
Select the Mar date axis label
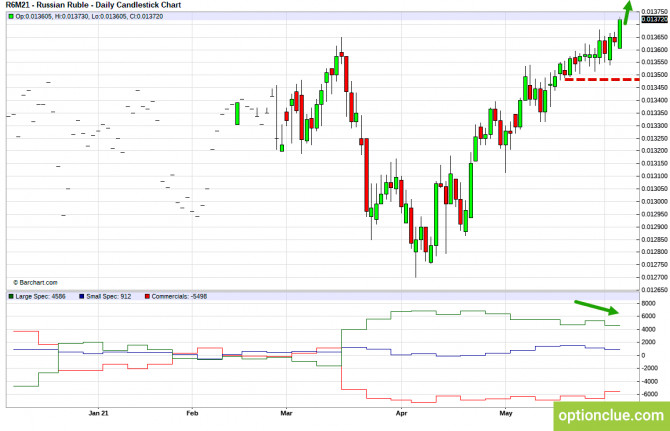pyautogui.click(x=286, y=413)
